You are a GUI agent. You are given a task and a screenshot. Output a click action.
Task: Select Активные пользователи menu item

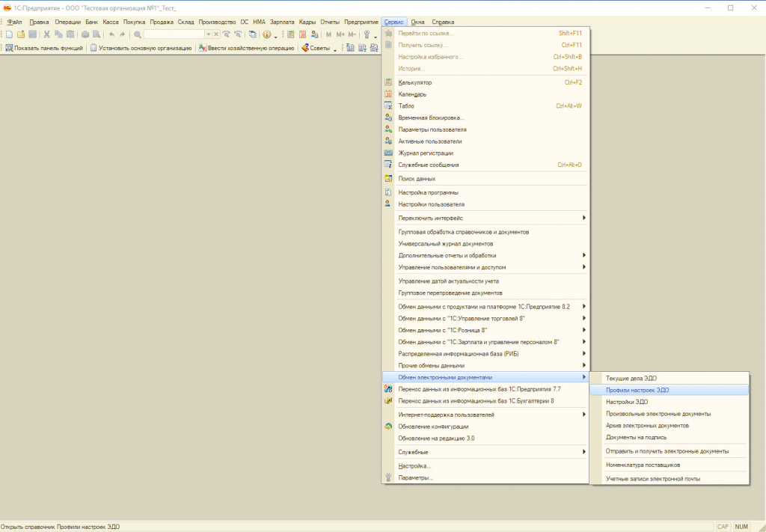pos(485,141)
